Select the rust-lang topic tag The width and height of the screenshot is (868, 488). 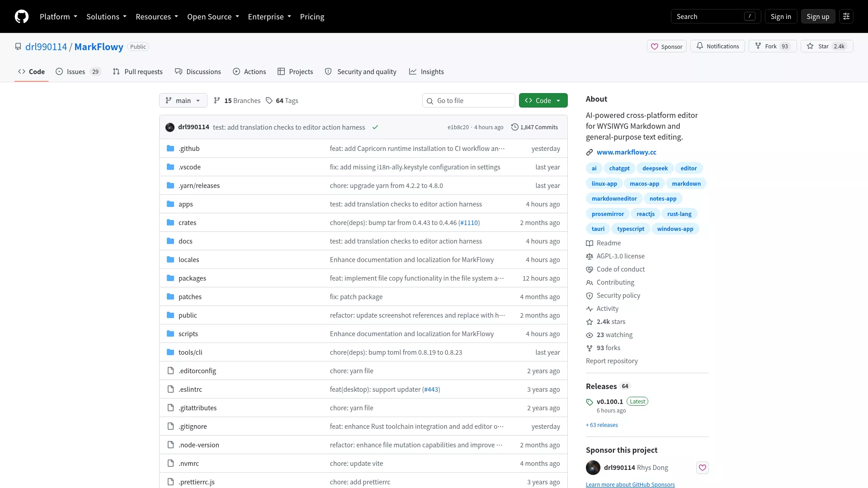679,214
